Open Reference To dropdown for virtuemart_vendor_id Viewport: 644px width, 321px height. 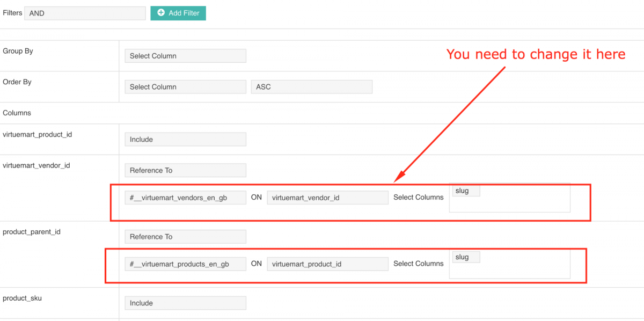click(x=185, y=171)
